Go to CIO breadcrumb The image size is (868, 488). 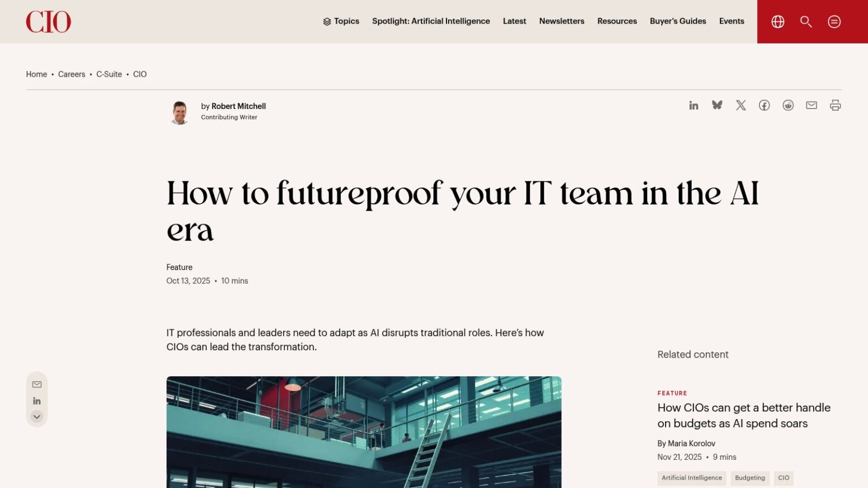(x=140, y=74)
